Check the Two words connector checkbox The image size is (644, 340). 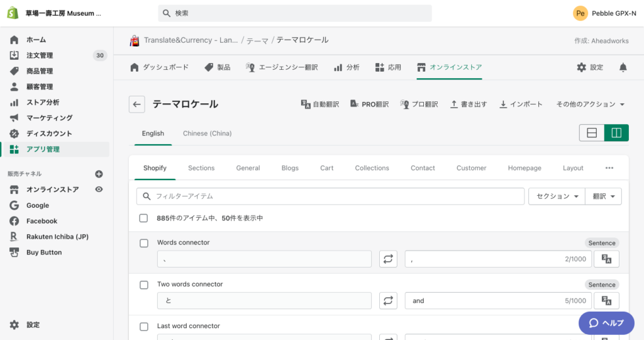point(144,285)
